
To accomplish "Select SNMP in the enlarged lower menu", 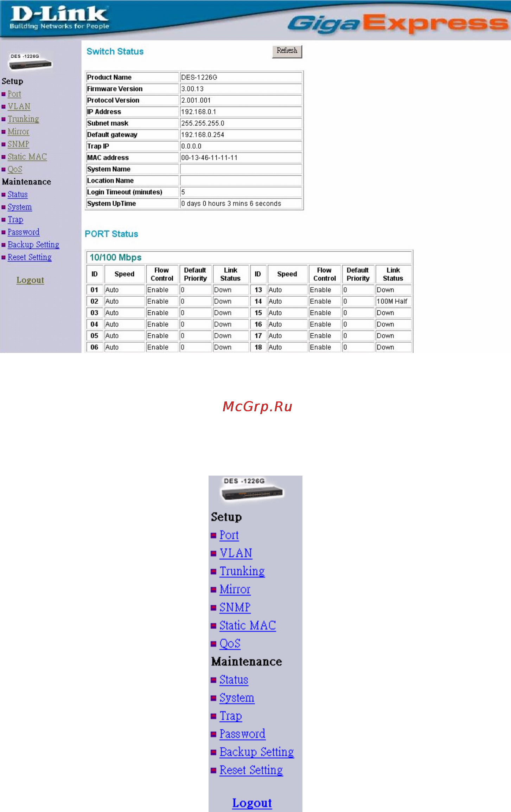I will (x=235, y=607).
